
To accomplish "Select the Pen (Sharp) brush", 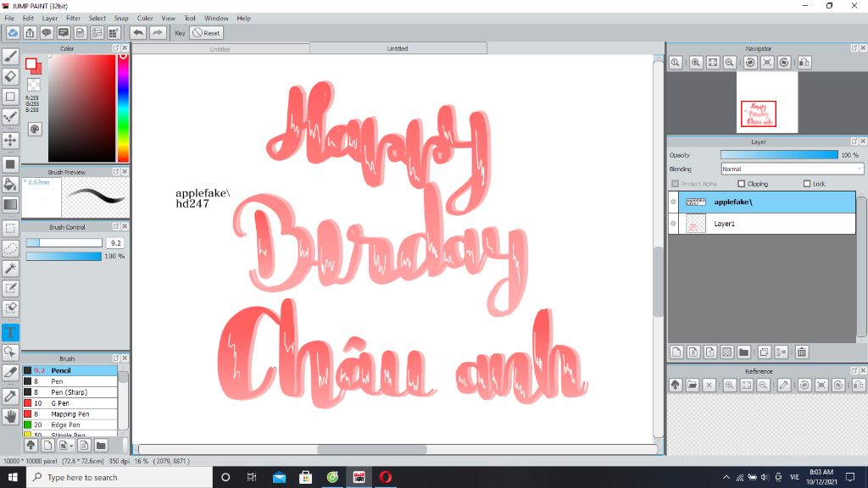I will click(70, 392).
